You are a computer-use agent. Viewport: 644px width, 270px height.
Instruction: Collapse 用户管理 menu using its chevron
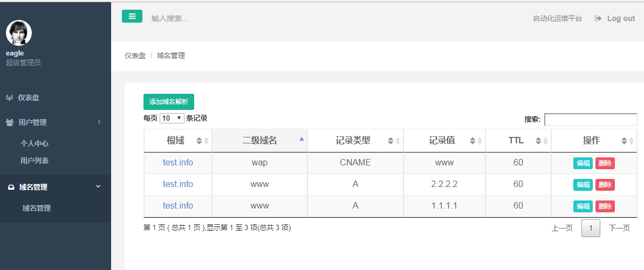[99, 122]
